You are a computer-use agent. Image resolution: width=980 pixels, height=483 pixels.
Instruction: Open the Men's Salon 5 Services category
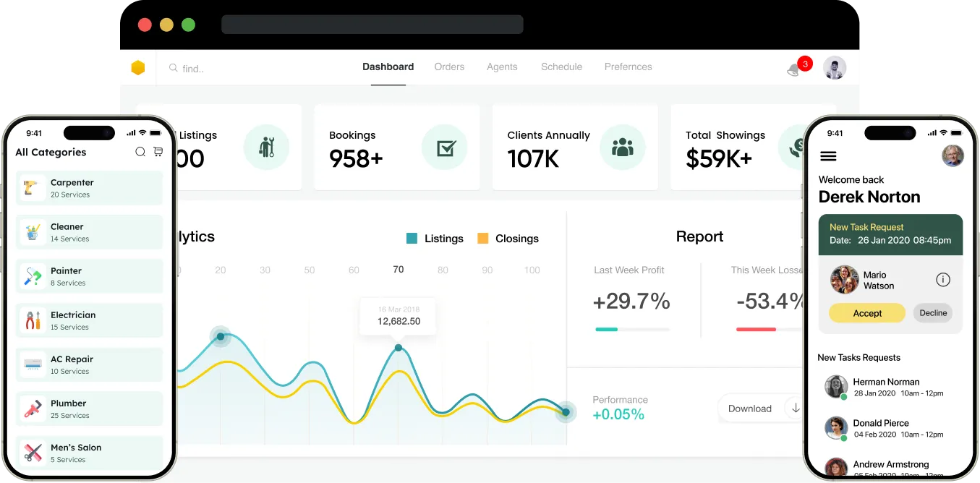tap(89, 453)
